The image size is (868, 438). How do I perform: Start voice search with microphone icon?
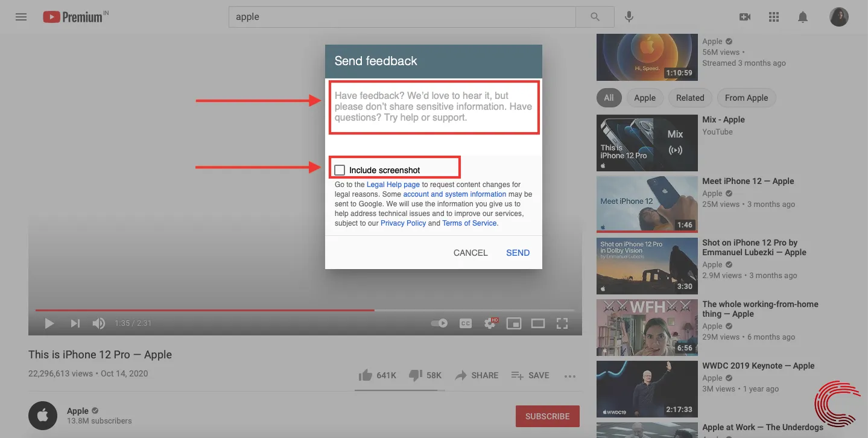coord(629,17)
